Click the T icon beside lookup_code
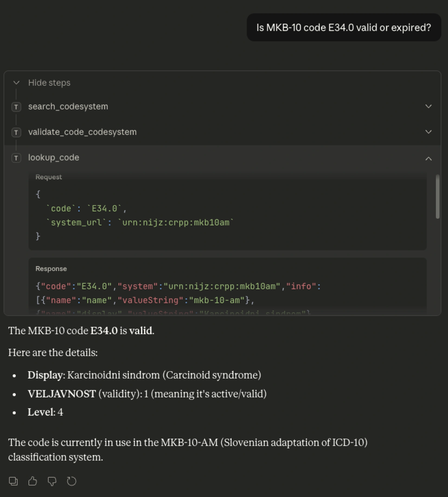This screenshot has width=448, height=497. point(16,158)
